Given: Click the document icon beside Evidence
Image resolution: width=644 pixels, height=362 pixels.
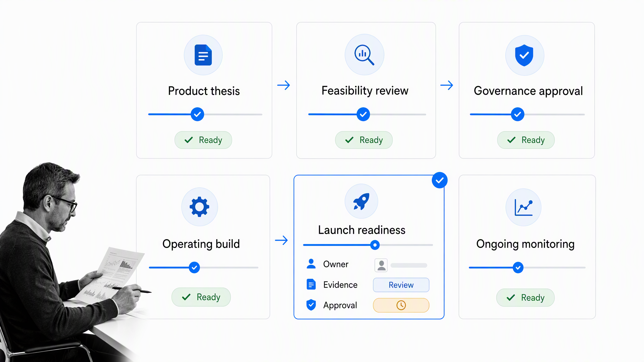Looking at the screenshot, I should 311,284.
